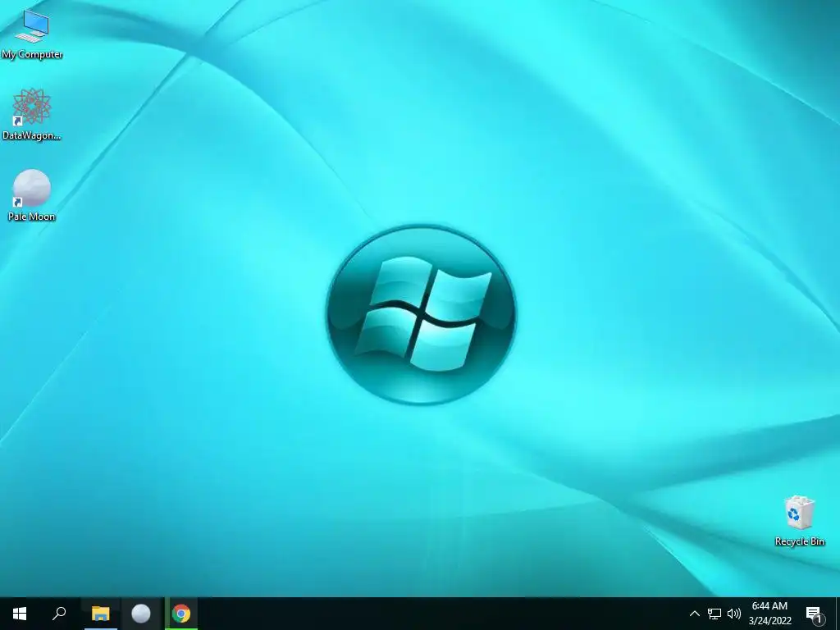Select the Pale Moon desktop shortcut
Screen dimensions: 840x630
coord(32,195)
